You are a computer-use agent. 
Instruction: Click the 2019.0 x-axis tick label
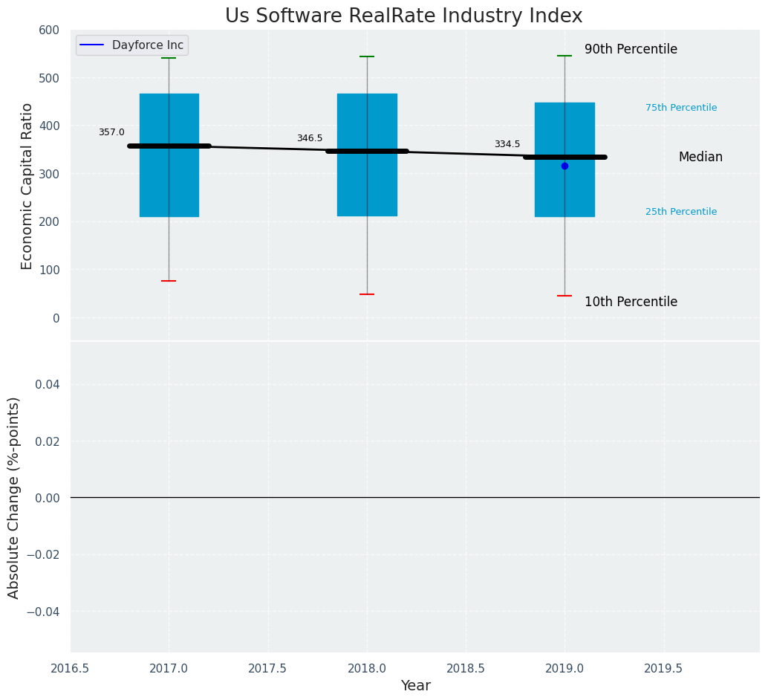[x=564, y=668]
